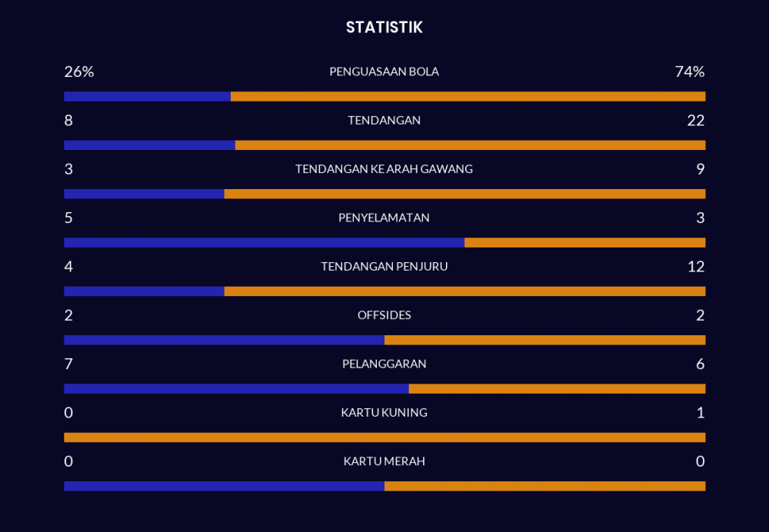769x532 pixels.
Task: Select the Pelanggaran label
Action: pos(384,364)
